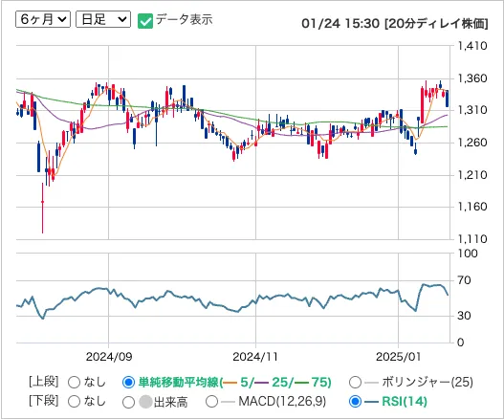Click the 01/24 15:30 timestamp text
The width and height of the screenshot is (504, 420).
[x=340, y=24]
